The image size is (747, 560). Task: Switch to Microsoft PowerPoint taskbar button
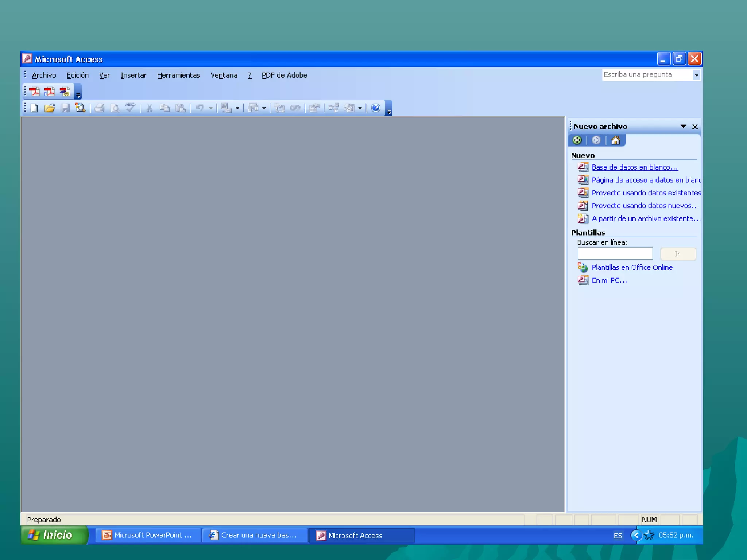pyautogui.click(x=148, y=535)
